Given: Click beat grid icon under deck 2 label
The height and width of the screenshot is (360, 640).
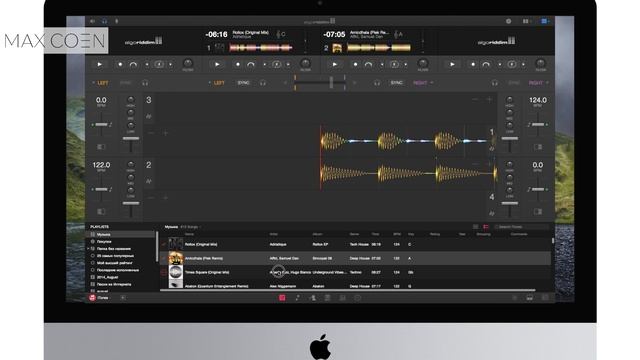Looking at the screenshot, I should (x=149, y=181).
